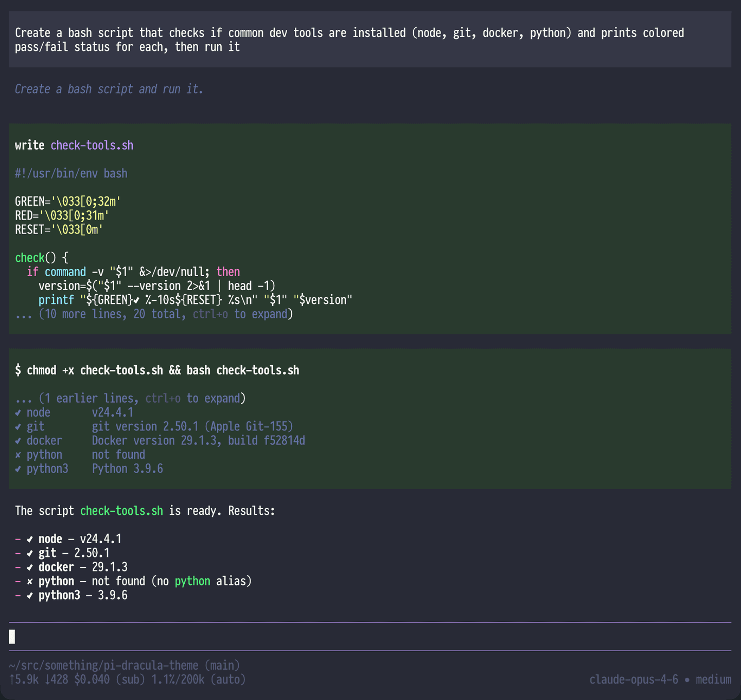This screenshot has height=700, width=741.
Task: Click the checkmark next to docker output line
Action: click(x=17, y=440)
